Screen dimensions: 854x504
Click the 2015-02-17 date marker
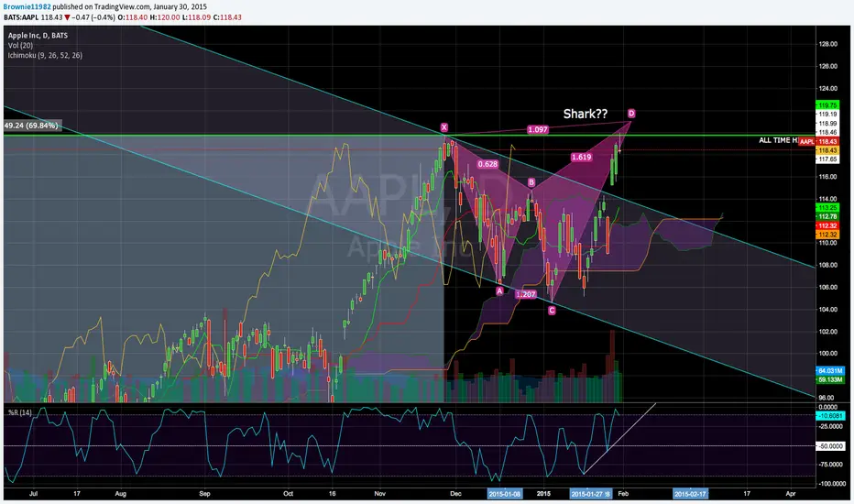tap(690, 494)
